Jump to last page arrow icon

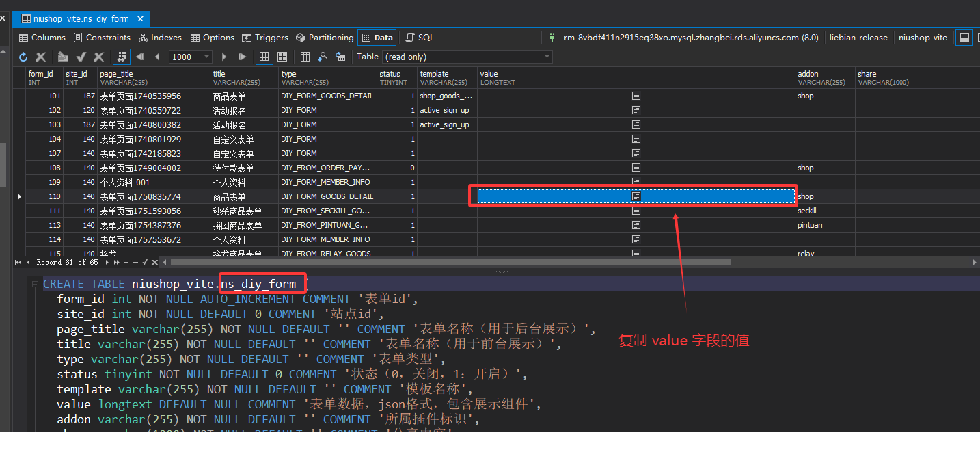(242, 57)
